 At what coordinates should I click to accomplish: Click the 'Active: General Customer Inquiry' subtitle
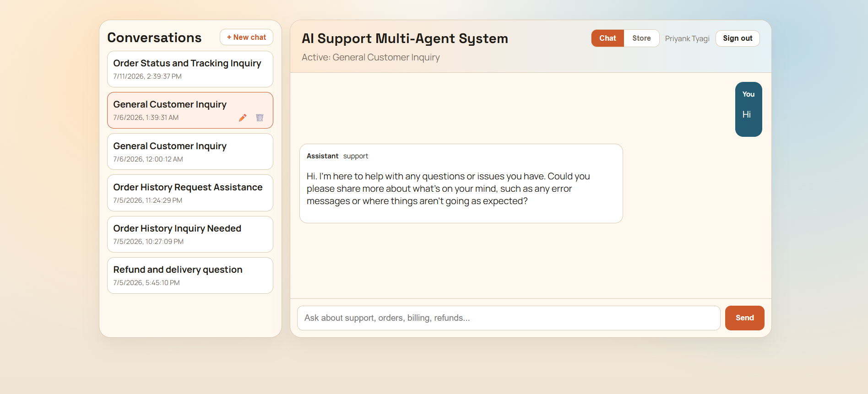pos(370,57)
